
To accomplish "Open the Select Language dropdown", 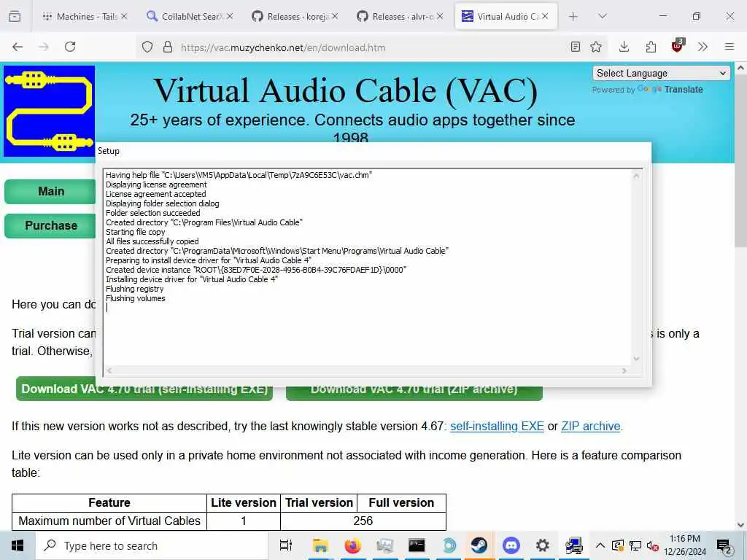I will click(x=661, y=73).
